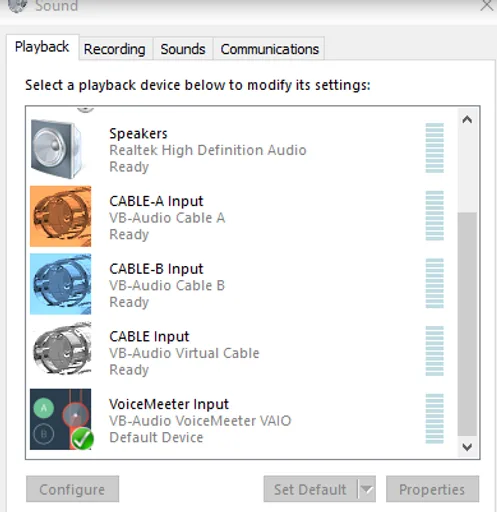Viewport: 497px width, 512px height.
Task: Click the Properties button
Action: [x=432, y=489]
